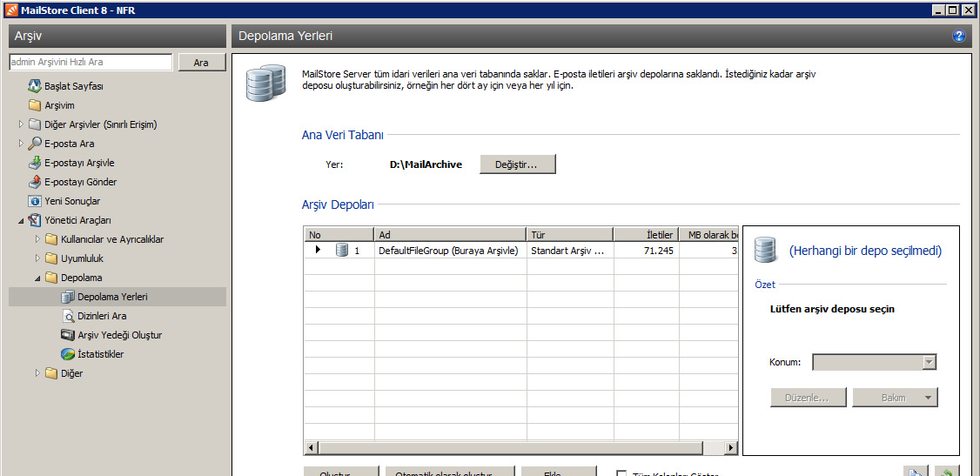
Task: Expand the E-posta Ara node
Action: tap(21, 144)
